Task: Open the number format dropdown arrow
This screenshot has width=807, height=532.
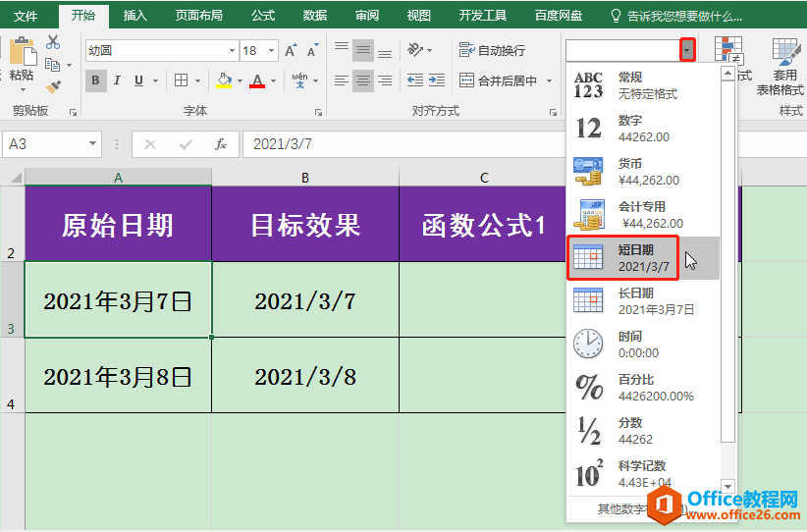Action: tap(687, 50)
